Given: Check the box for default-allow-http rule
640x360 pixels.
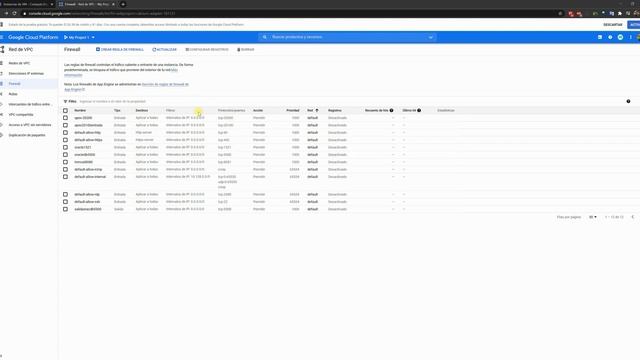Looking at the screenshot, I should [x=65, y=133].
